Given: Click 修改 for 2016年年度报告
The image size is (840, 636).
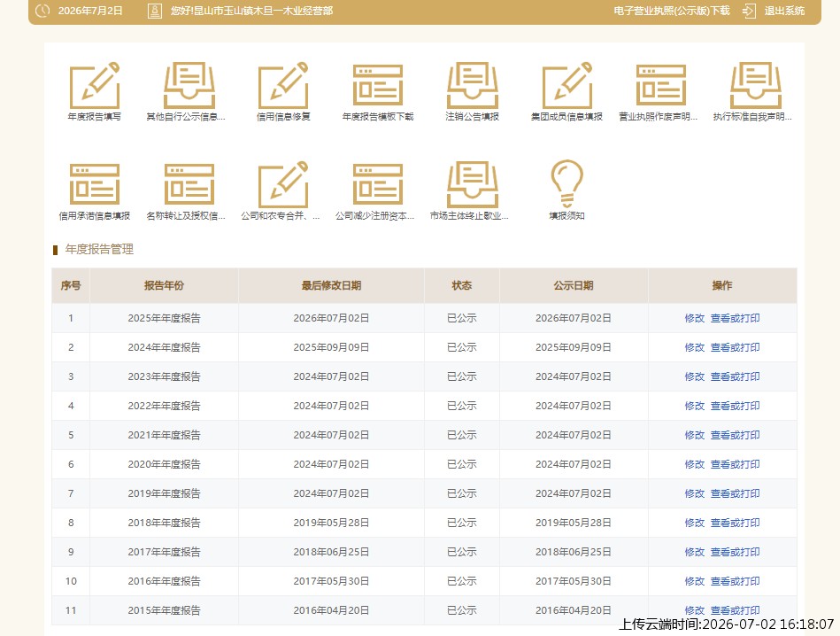Looking at the screenshot, I should (x=694, y=581).
